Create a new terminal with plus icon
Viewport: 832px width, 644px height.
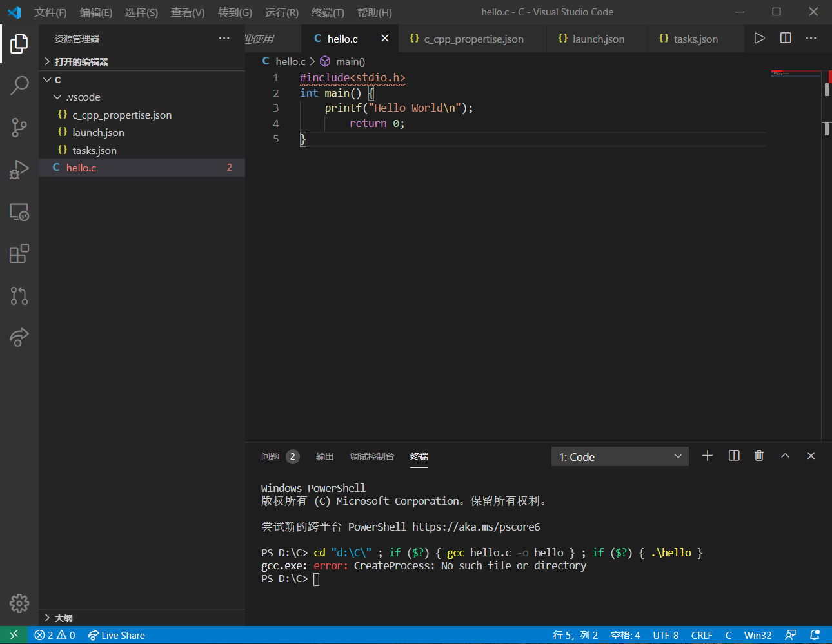click(708, 456)
